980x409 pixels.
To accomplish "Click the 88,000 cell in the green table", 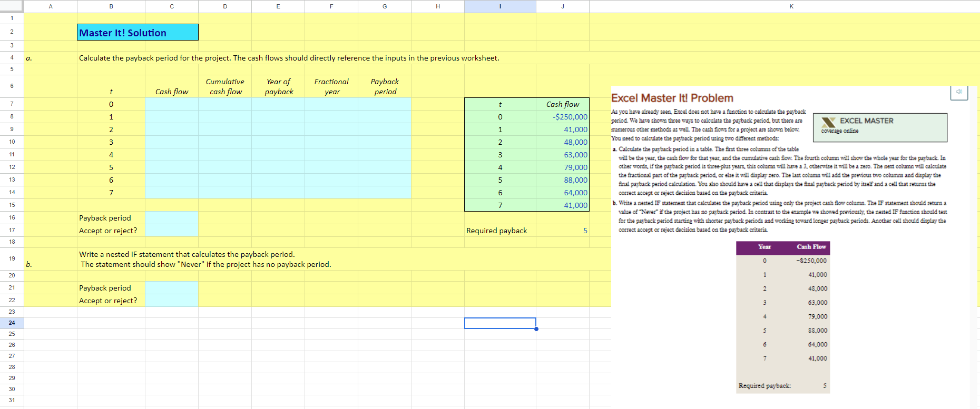I will pyautogui.click(x=563, y=180).
